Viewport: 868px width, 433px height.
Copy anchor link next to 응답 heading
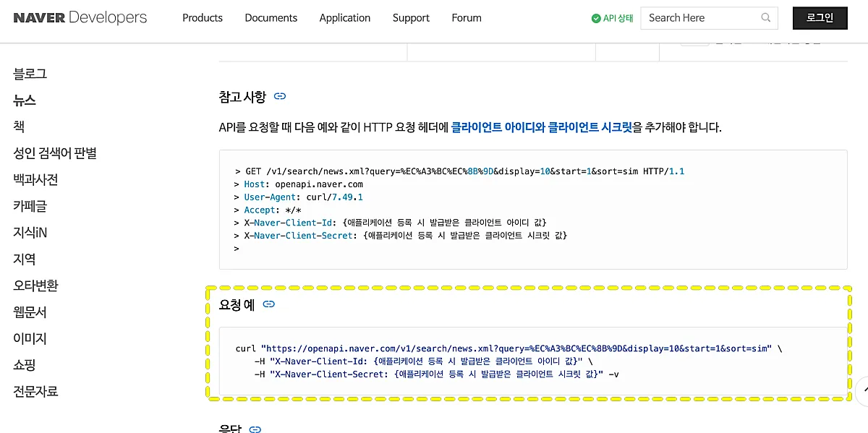(x=255, y=429)
